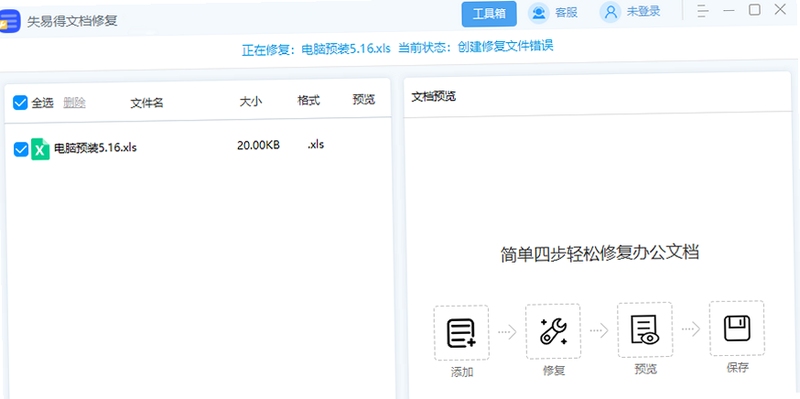Click the 大小 column header
This screenshot has height=399, width=800.
click(251, 102)
